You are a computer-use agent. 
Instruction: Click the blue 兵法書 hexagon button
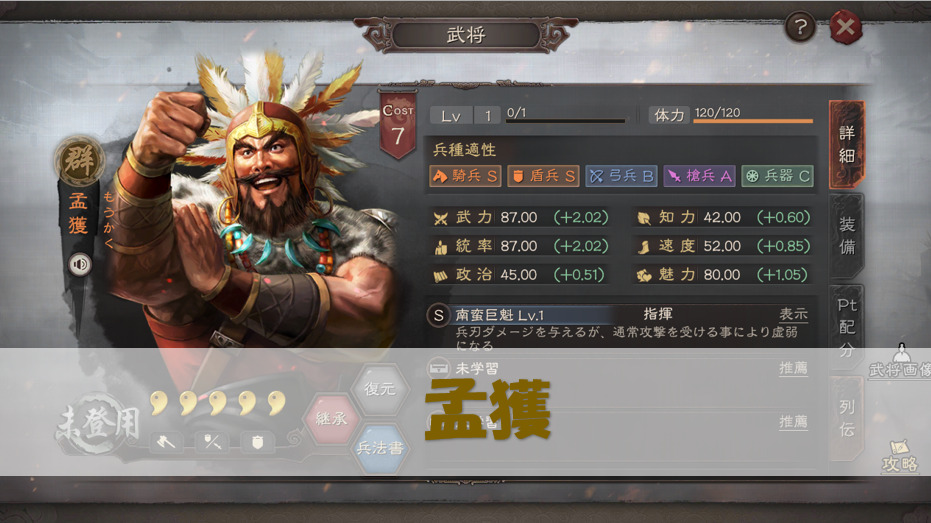(x=380, y=448)
